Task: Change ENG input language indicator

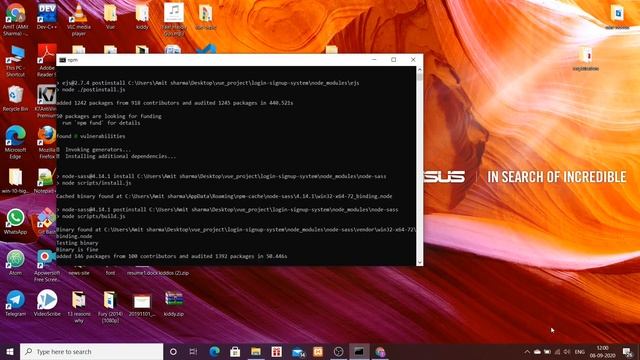Action: coord(580,351)
